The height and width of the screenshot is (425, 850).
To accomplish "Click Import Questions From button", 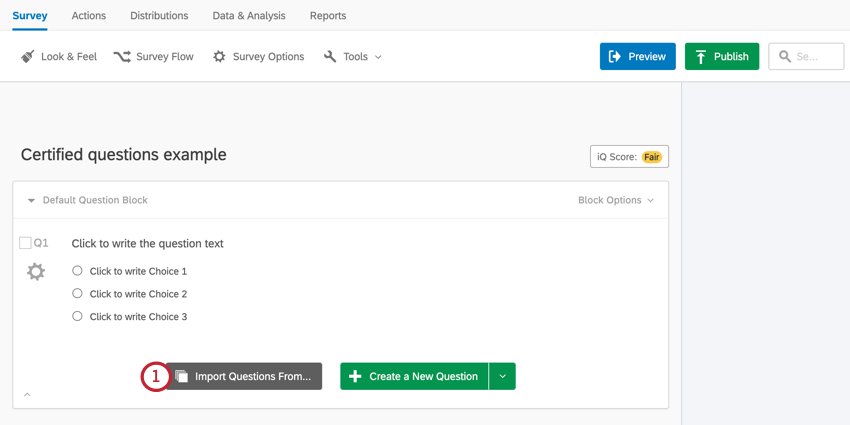I will [244, 376].
